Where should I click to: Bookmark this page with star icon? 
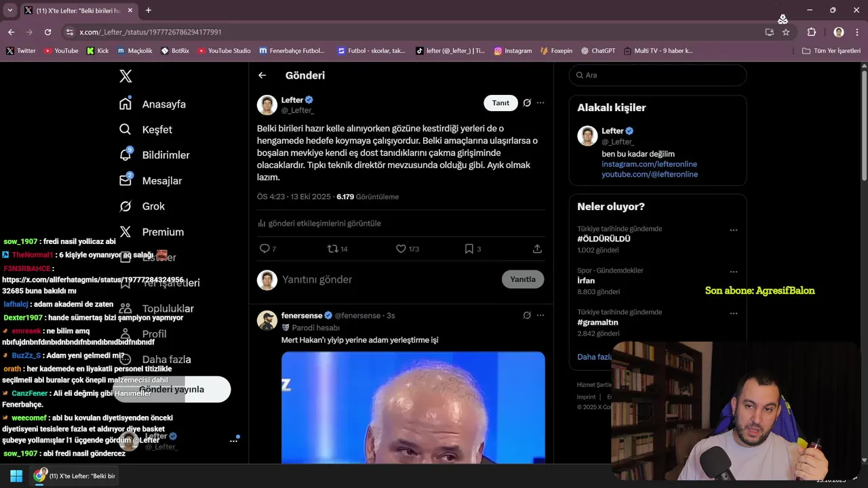pyautogui.click(x=786, y=32)
